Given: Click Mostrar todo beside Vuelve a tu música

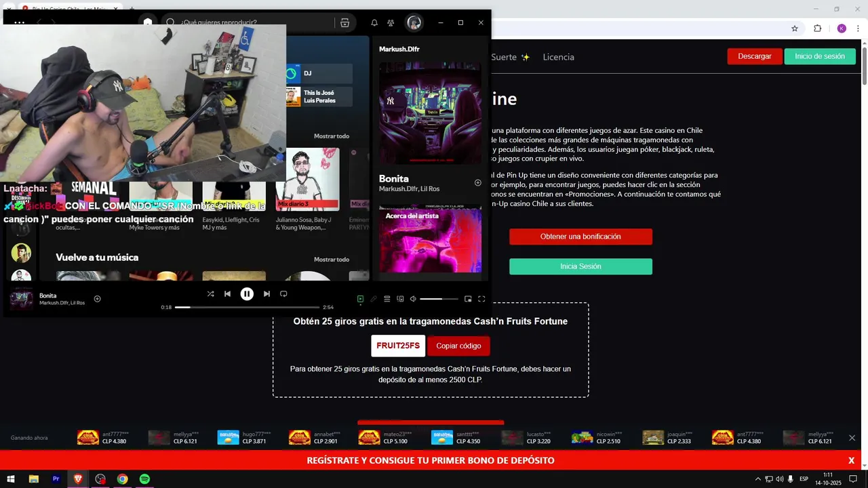Looking at the screenshot, I should pyautogui.click(x=332, y=260).
